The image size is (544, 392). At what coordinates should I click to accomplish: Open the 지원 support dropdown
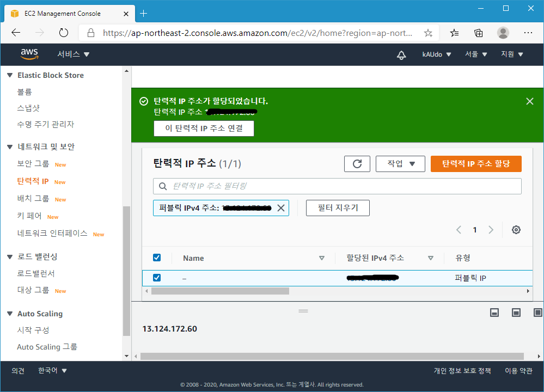512,54
